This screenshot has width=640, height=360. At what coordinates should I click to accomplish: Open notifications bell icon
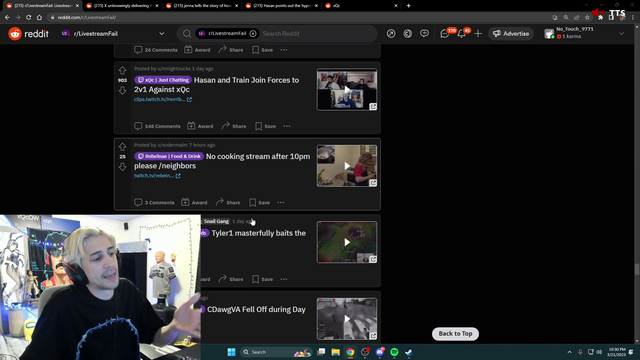point(462,33)
